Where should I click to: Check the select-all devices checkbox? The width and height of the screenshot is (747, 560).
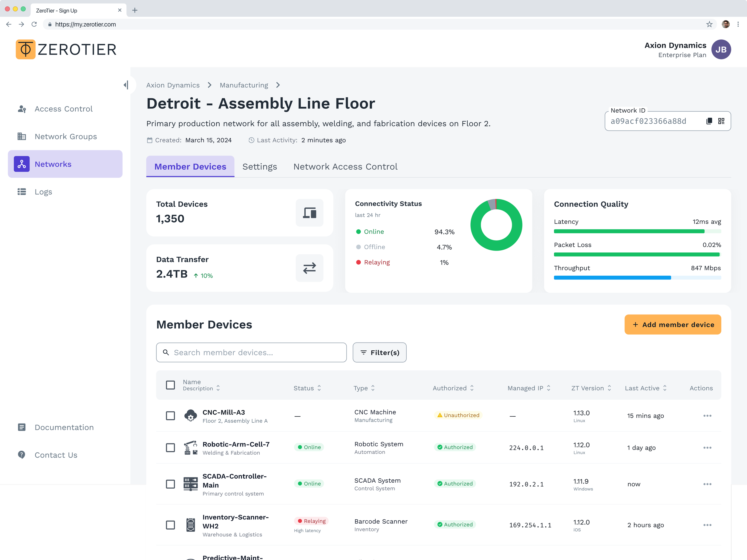tap(171, 385)
